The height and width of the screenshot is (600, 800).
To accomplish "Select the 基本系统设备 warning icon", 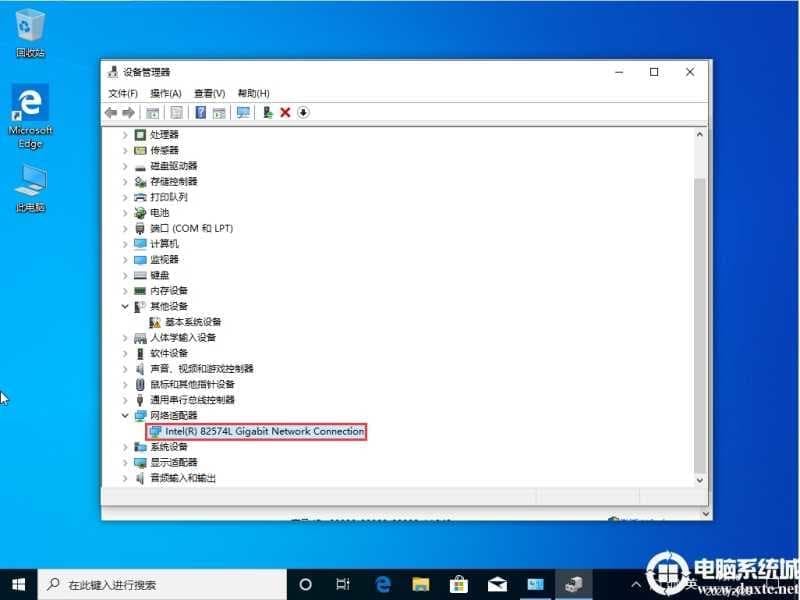I will (155, 322).
